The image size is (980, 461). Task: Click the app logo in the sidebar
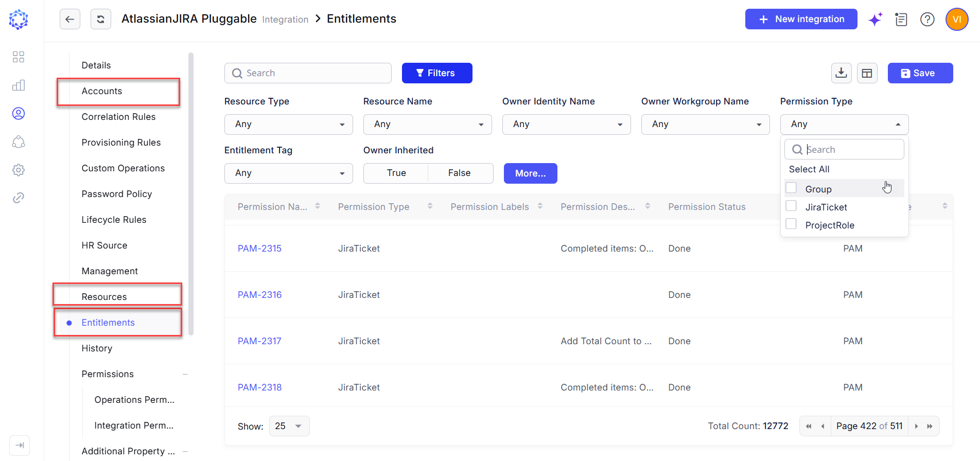tap(19, 20)
